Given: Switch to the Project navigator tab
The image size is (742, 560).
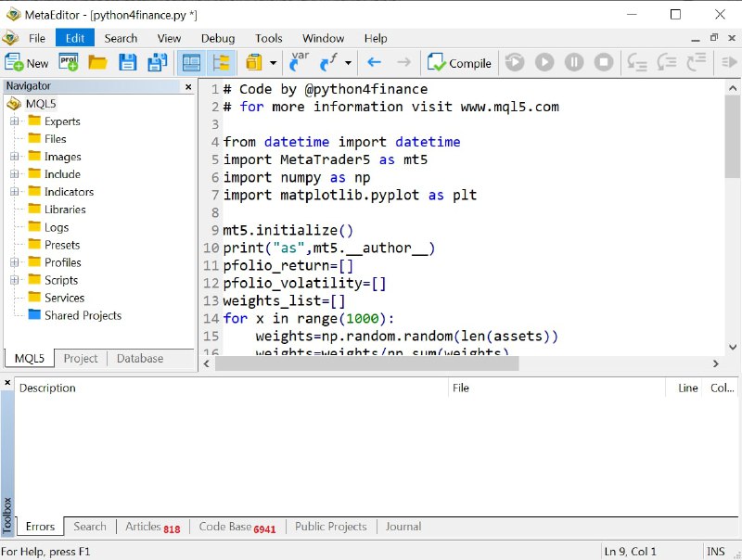Looking at the screenshot, I should click(81, 359).
